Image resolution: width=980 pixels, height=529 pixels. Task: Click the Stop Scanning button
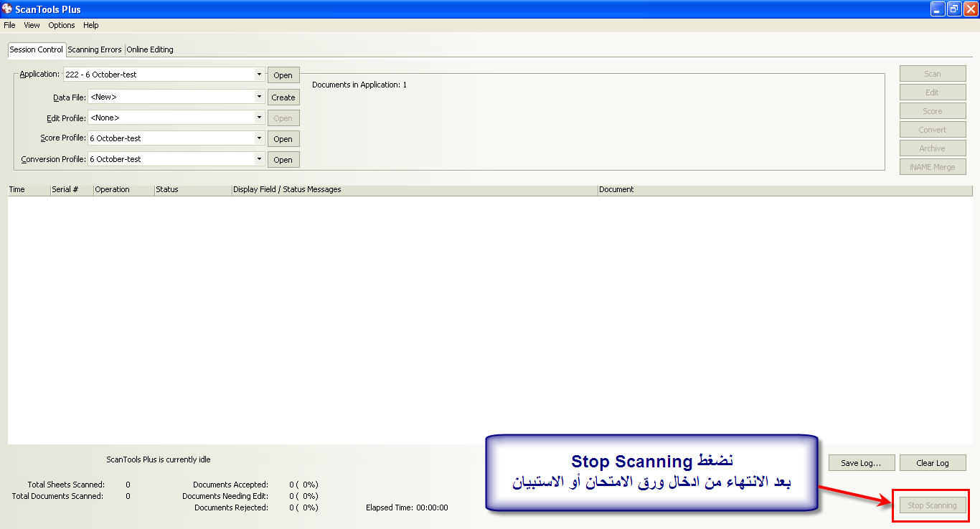[x=933, y=505]
